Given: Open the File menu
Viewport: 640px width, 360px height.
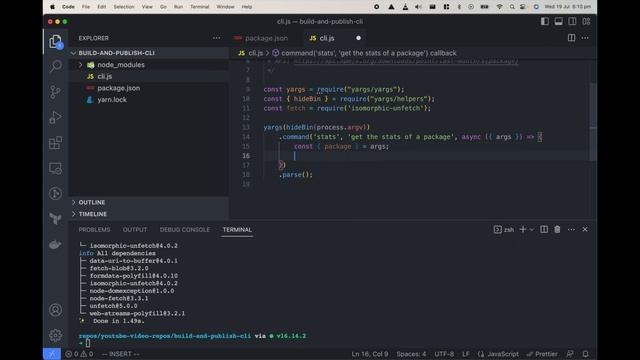Looking at the screenshot, I should [86, 7].
